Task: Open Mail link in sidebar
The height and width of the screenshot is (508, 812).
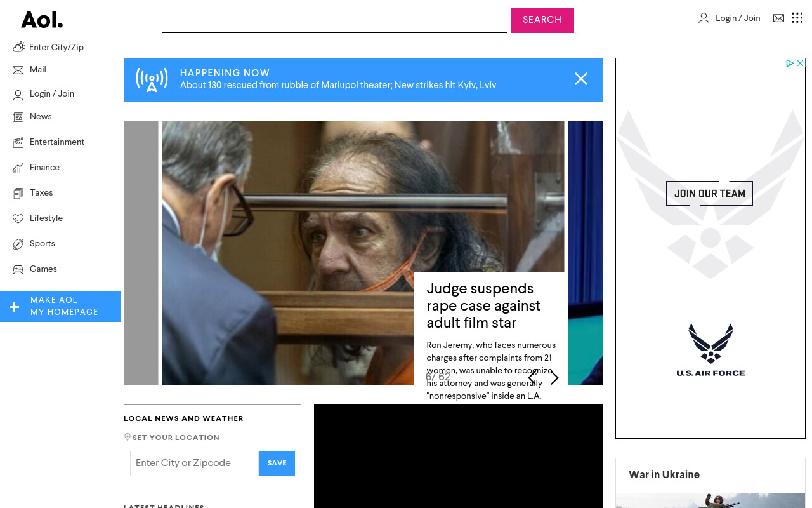Action: coord(38,69)
